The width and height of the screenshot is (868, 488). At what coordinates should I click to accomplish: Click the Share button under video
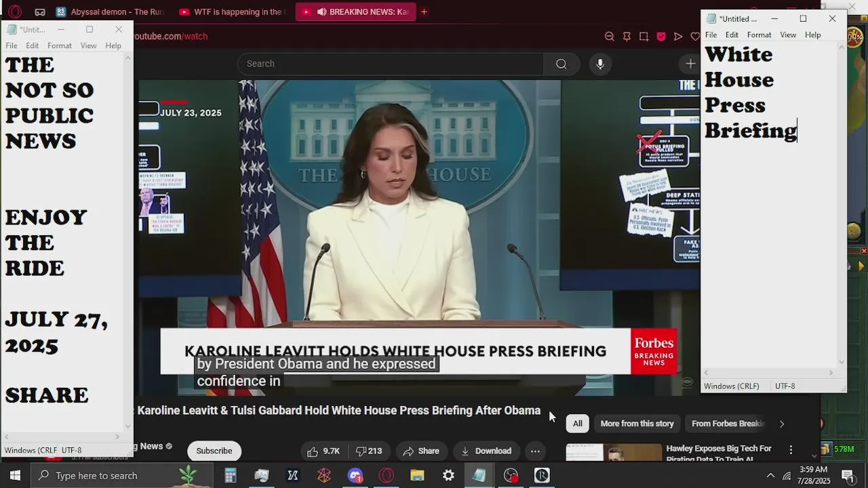point(421,451)
